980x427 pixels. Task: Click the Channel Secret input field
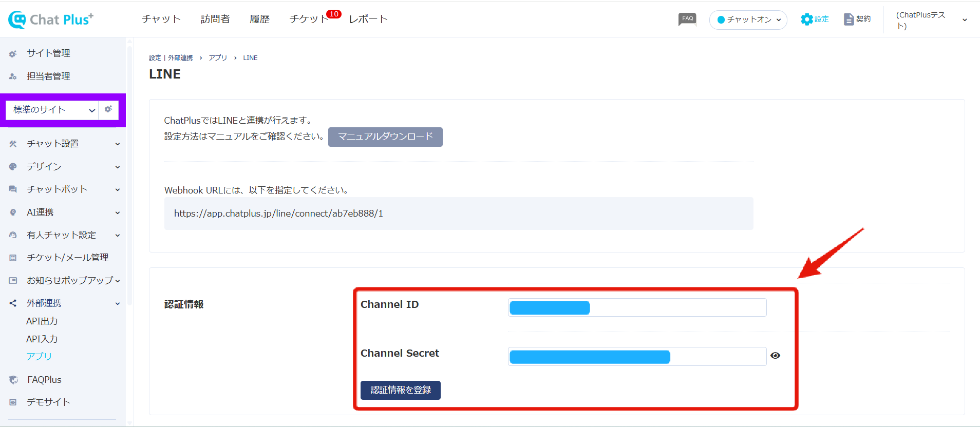pyautogui.click(x=637, y=356)
